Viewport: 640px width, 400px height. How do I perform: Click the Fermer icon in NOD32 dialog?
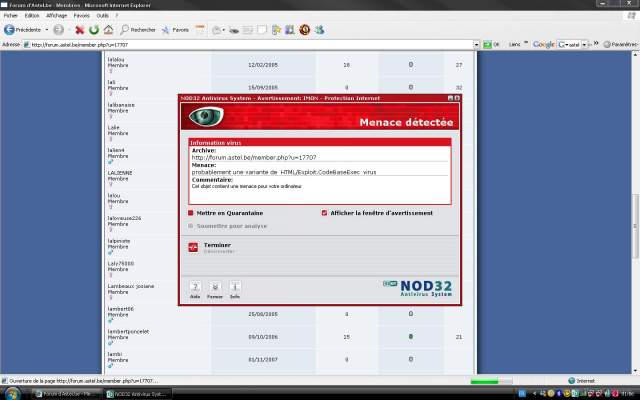(215, 288)
